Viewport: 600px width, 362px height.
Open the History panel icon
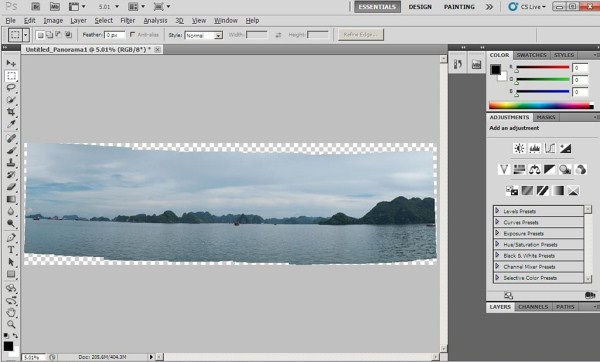(458, 64)
